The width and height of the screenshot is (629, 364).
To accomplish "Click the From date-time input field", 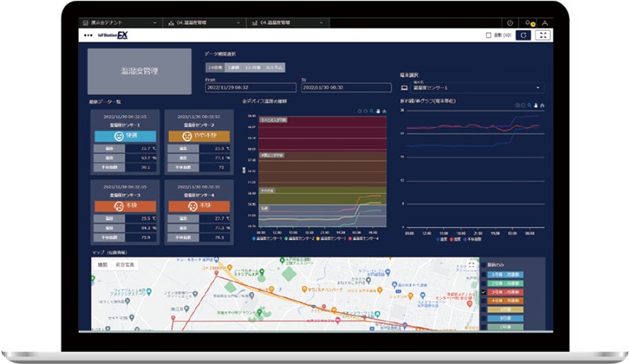I will pos(249,87).
